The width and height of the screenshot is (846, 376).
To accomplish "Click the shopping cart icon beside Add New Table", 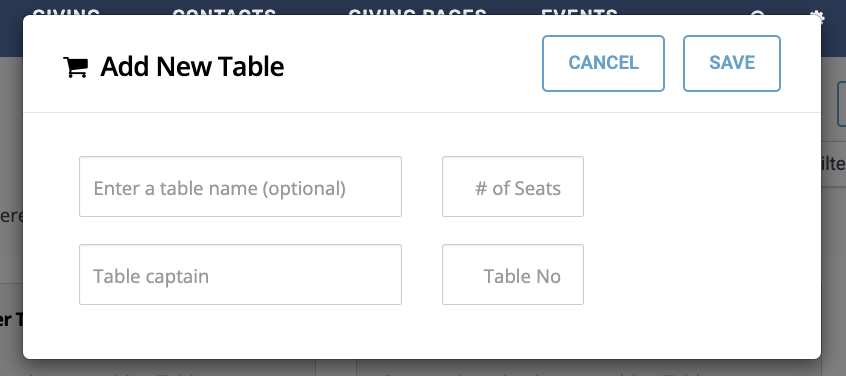I will point(76,67).
